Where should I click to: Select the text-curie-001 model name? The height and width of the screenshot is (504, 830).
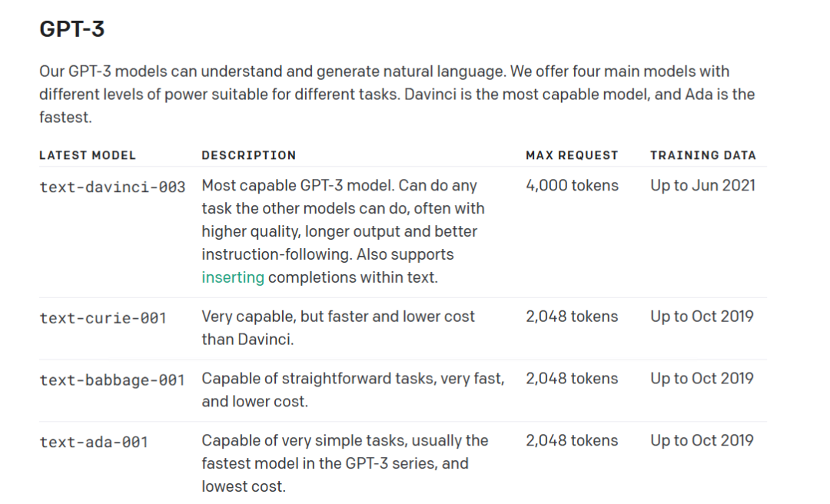[103, 317]
